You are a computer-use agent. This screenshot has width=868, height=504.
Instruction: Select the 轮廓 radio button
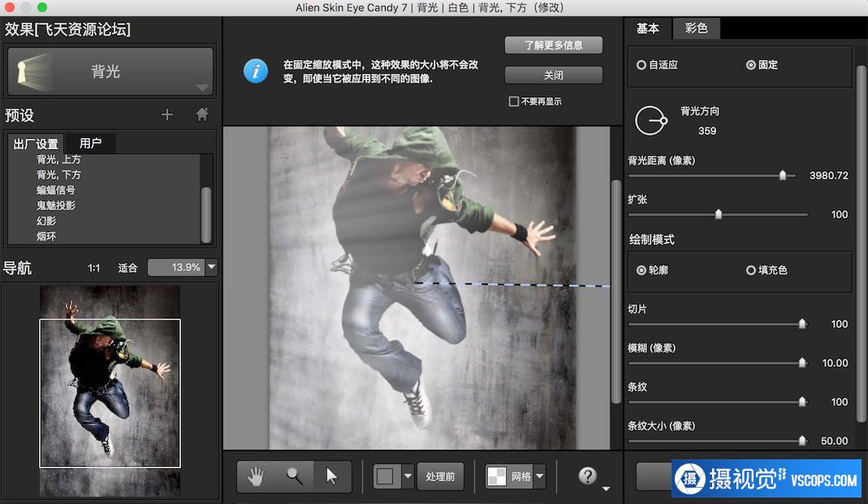point(641,270)
